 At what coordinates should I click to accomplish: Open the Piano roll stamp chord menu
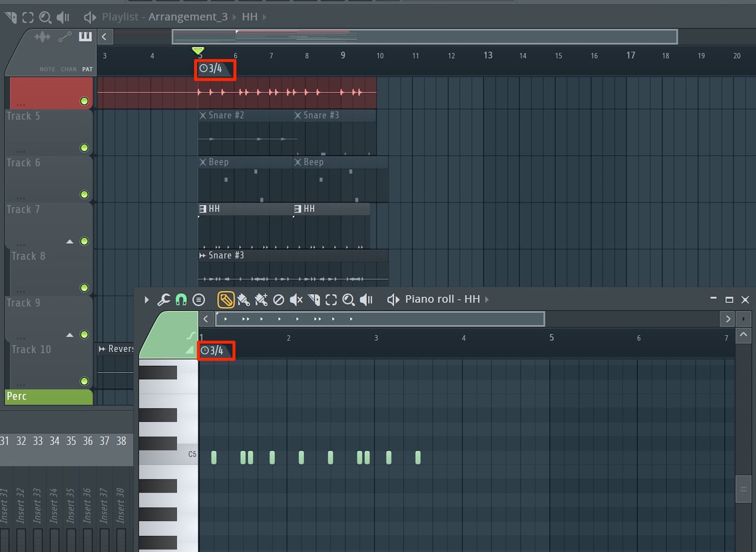[199, 300]
